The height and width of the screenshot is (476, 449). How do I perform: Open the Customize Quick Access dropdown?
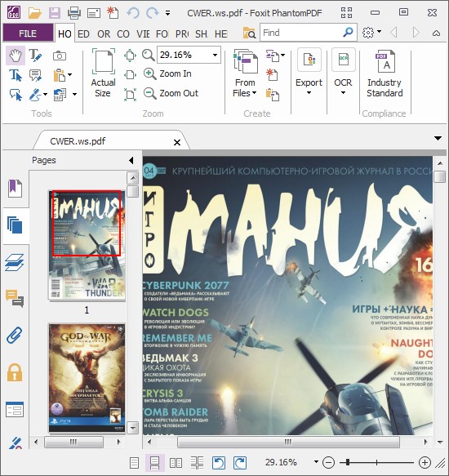tap(167, 13)
